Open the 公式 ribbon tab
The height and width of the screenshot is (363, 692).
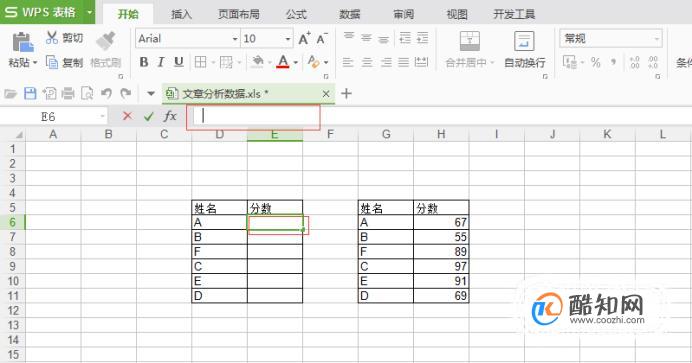click(x=296, y=14)
